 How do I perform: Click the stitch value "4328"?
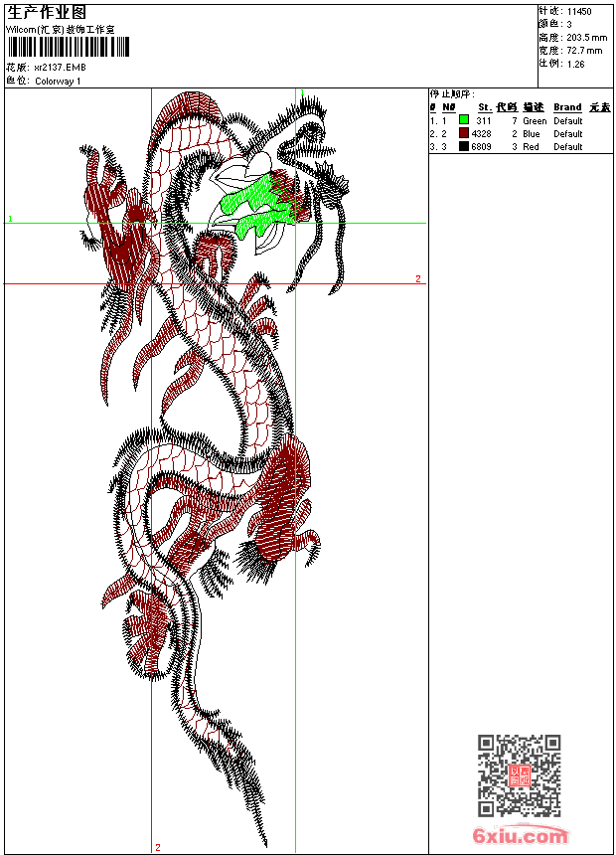point(481,133)
